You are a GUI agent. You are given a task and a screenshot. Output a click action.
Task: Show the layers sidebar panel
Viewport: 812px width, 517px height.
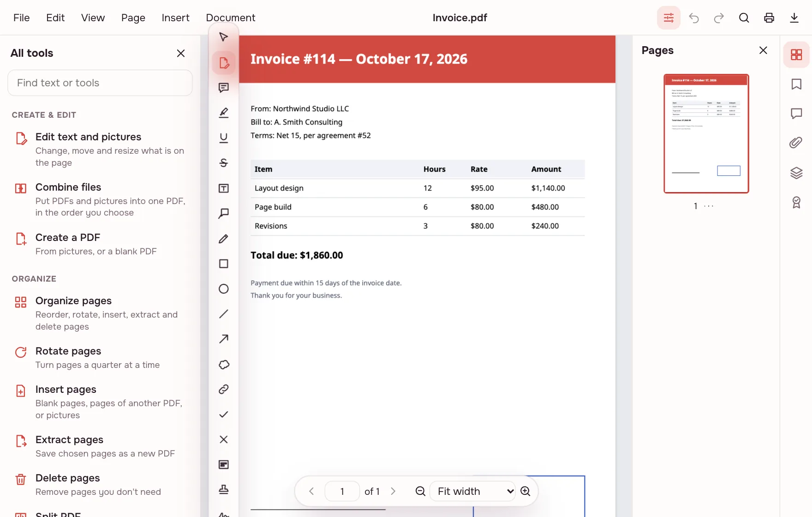point(796,173)
